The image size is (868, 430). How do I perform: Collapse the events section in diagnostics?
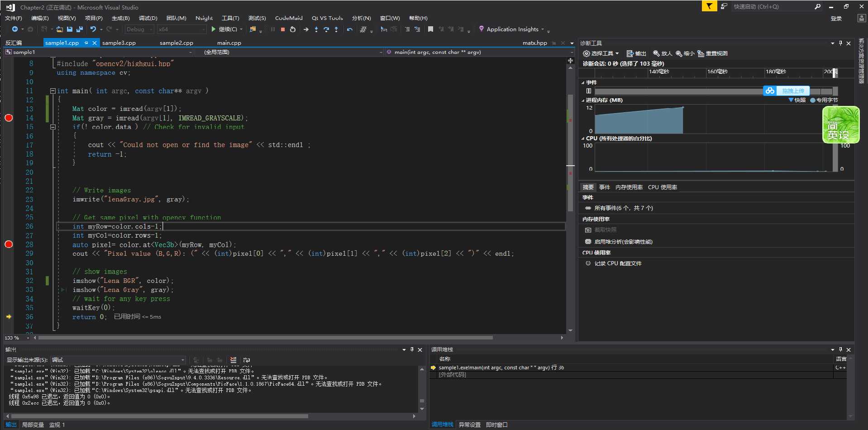[583, 83]
